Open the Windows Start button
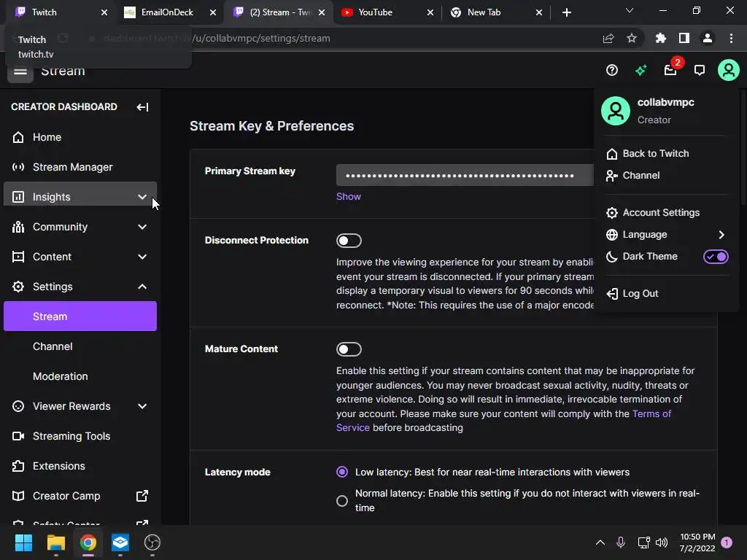The width and height of the screenshot is (747, 560). (x=23, y=542)
